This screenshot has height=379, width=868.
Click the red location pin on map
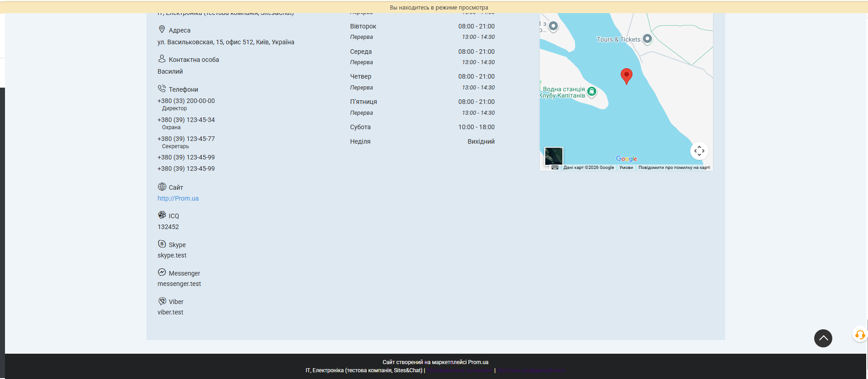coord(626,75)
